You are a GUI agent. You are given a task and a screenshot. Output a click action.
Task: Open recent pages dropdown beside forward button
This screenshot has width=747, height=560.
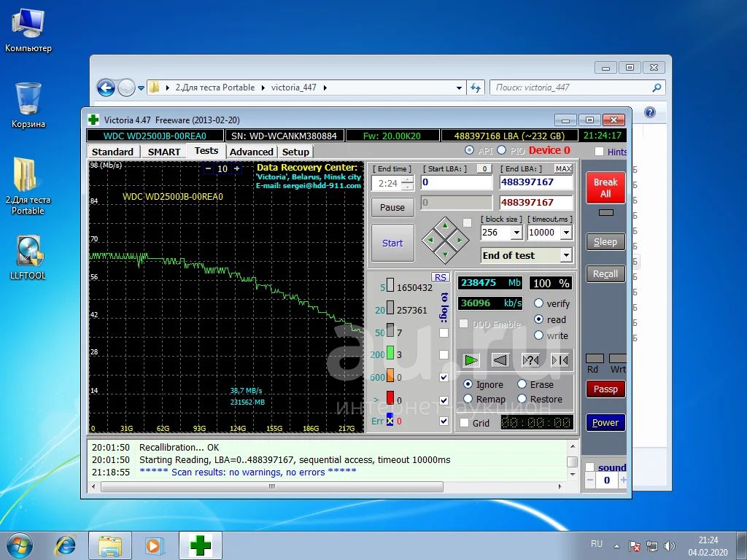[141, 88]
